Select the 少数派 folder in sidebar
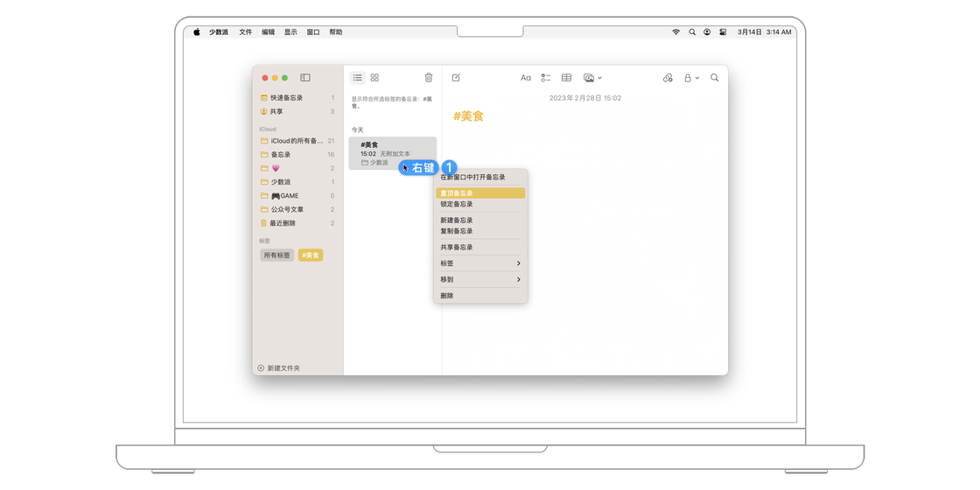 (x=297, y=182)
